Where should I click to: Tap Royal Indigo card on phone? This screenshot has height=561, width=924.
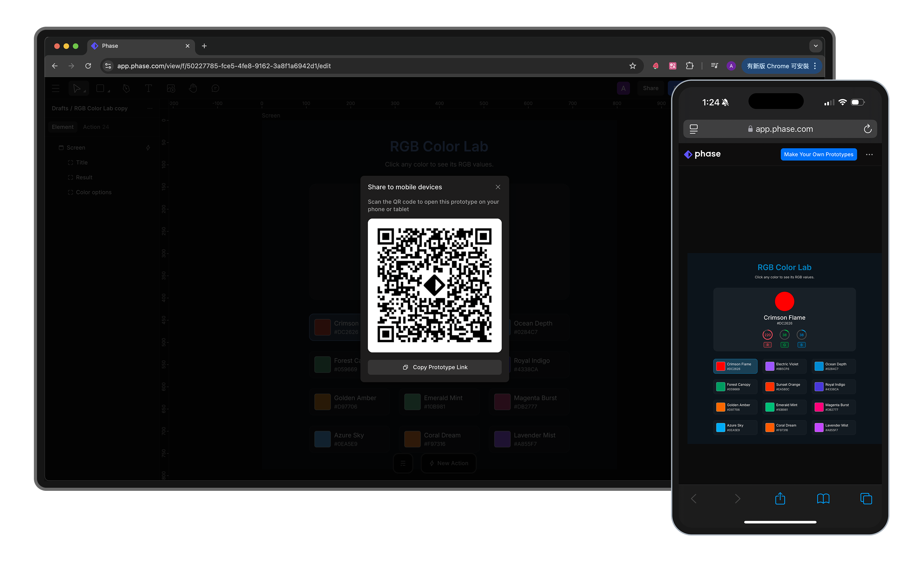[x=834, y=387]
